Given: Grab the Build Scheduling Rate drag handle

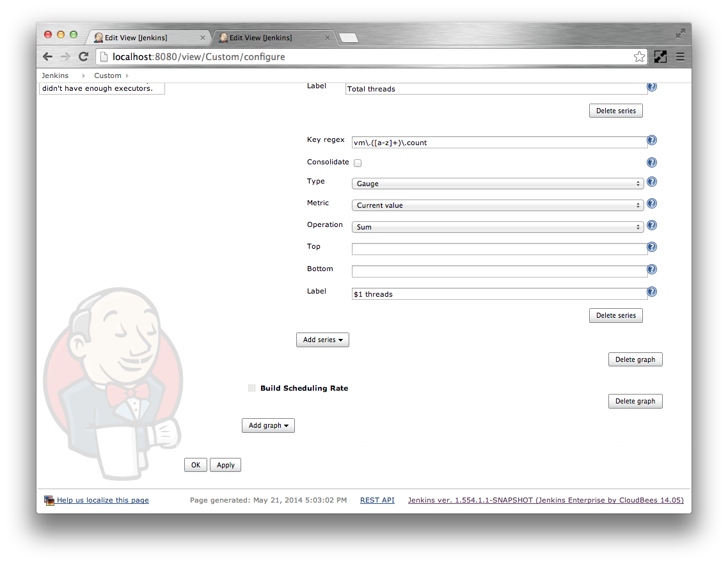Looking at the screenshot, I should pyautogui.click(x=251, y=388).
